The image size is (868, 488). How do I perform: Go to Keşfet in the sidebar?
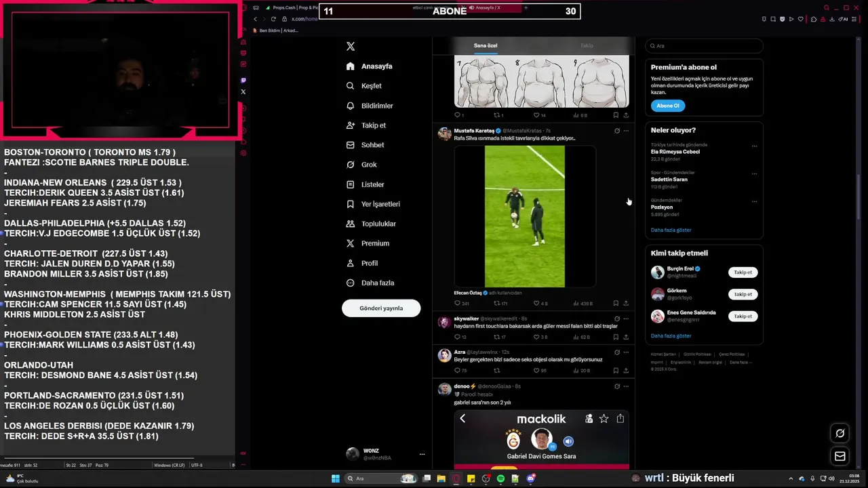pos(364,86)
